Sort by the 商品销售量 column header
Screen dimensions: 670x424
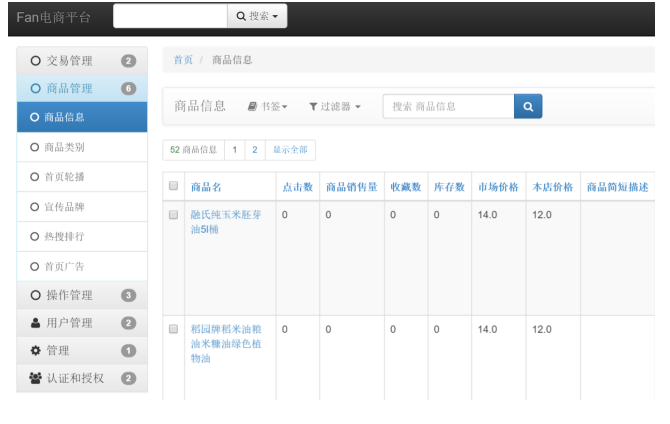(352, 187)
